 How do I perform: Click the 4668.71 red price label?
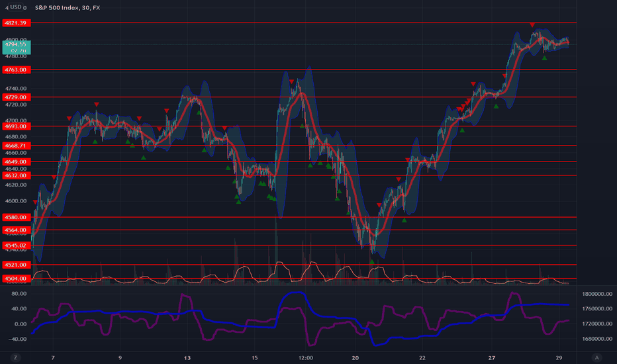pos(16,146)
